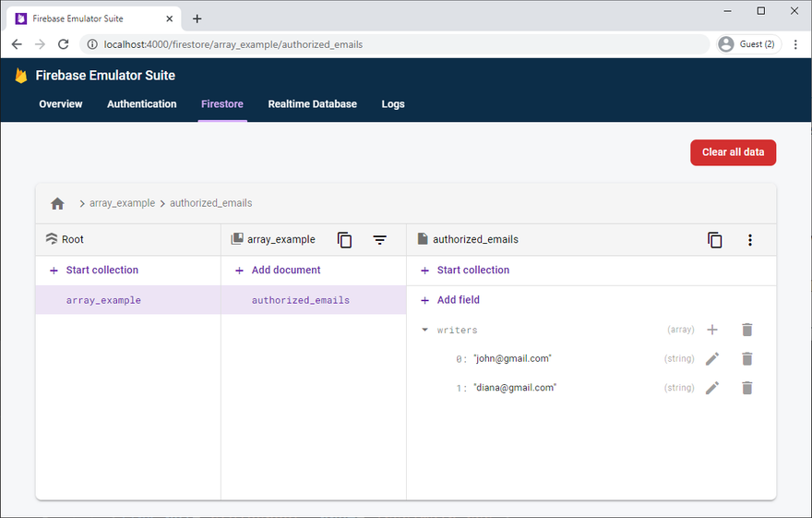This screenshot has width=812, height=518.
Task: Open the Guest (2) profile button
Action: pyautogui.click(x=749, y=44)
